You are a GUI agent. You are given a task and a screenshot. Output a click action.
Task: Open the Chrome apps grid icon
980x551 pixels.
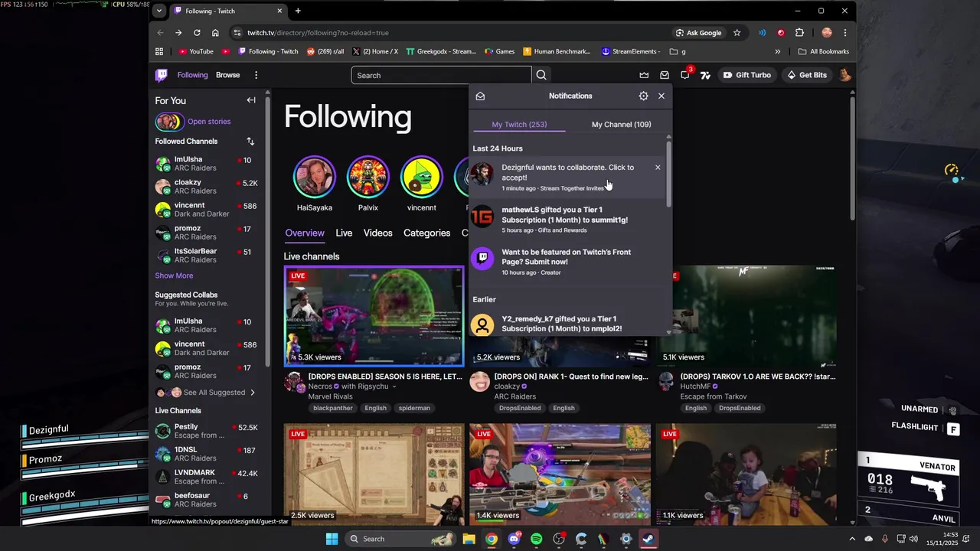click(x=159, y=51)
